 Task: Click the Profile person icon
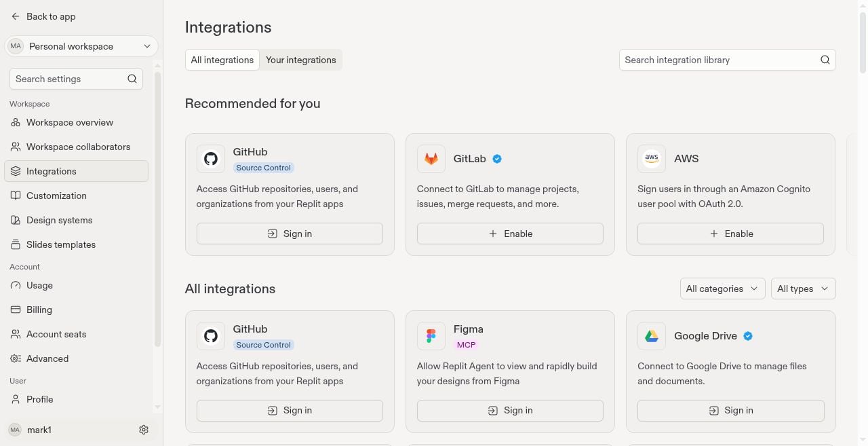click(x=16, y=399)
